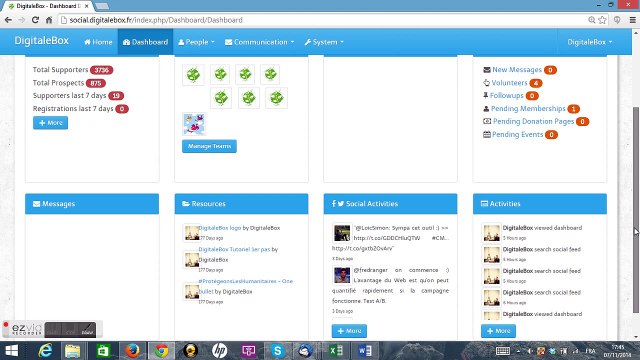
Task: Open the Pending Memberships link
Action: pos(528,109)
